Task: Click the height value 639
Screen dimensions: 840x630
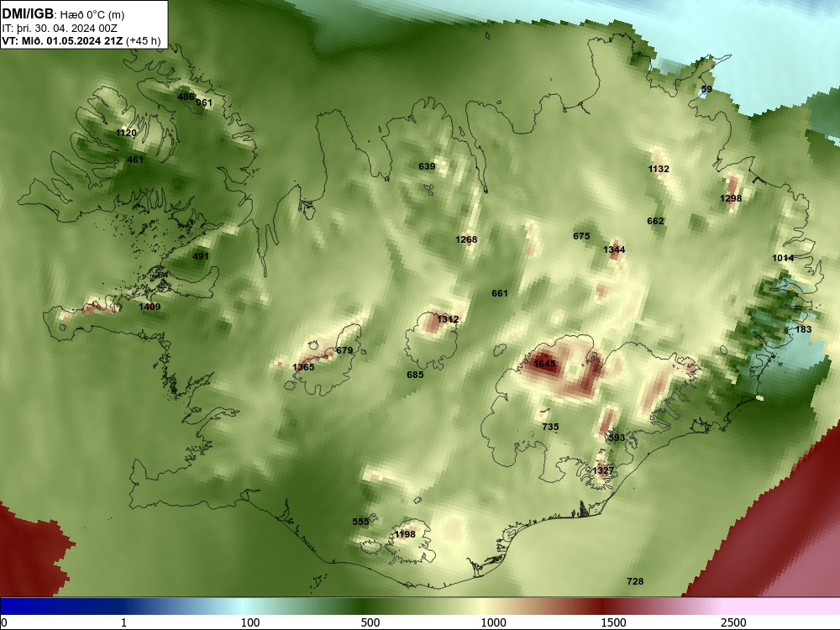Action: pyautogui.click(x=427, y=166)
